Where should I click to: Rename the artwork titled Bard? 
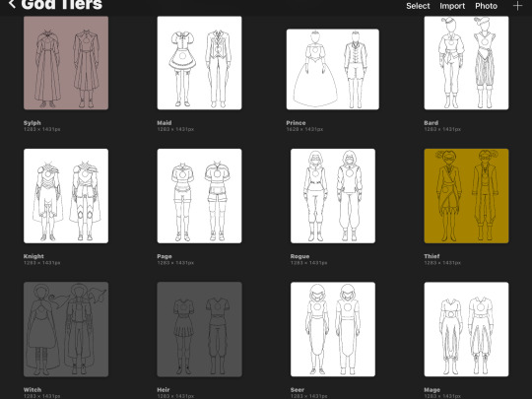point(432,123)
